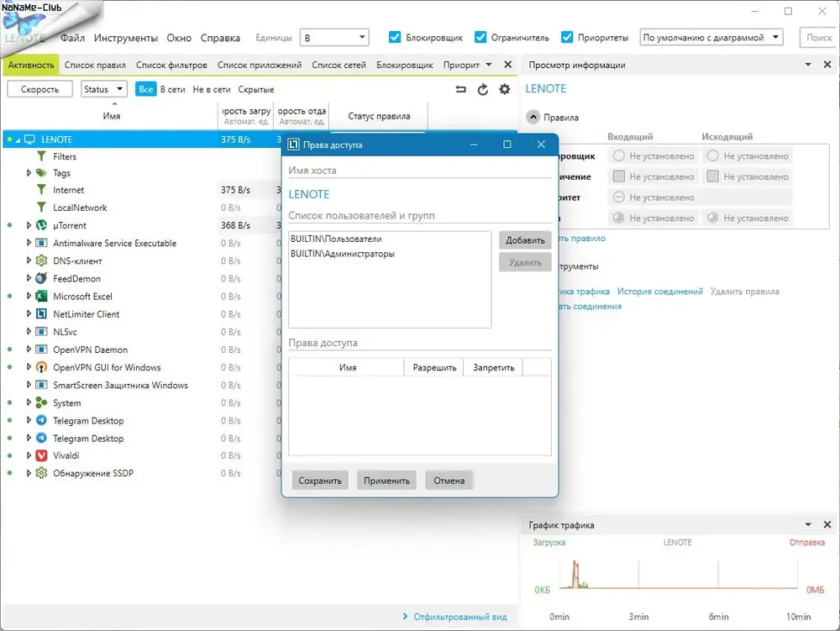The height and width of the screenshot is (631, 840).
Task: Toggle the Приоритеты checkbox
Action: [567, 37]
